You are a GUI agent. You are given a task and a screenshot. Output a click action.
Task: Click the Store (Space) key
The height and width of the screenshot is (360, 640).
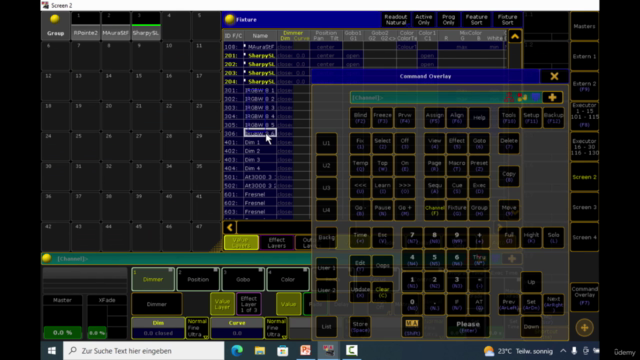click(360, 327)
